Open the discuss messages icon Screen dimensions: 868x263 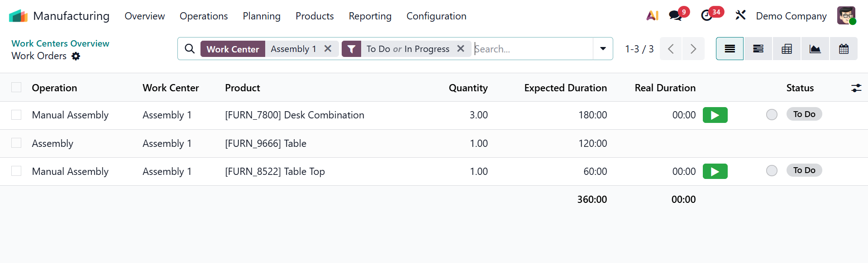(675, 16)
